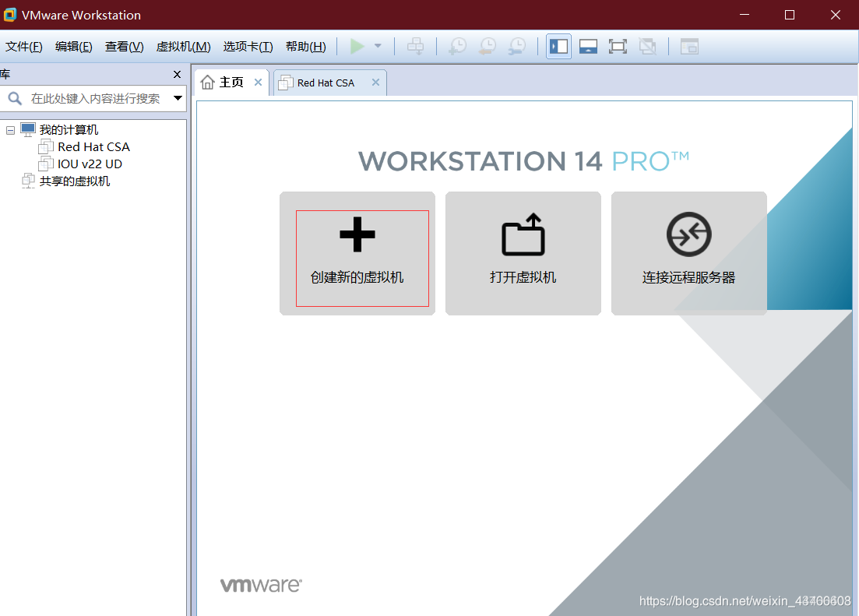Close the 主页 tab
The image size is (859, 616).
tap(258, 83)
